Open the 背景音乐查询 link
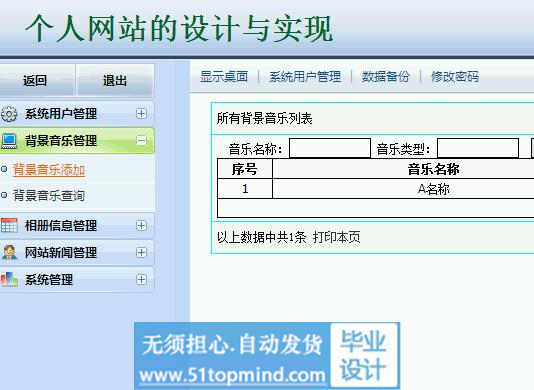The image size is (534, 390). pyautogui.click(x=49, y=196)
